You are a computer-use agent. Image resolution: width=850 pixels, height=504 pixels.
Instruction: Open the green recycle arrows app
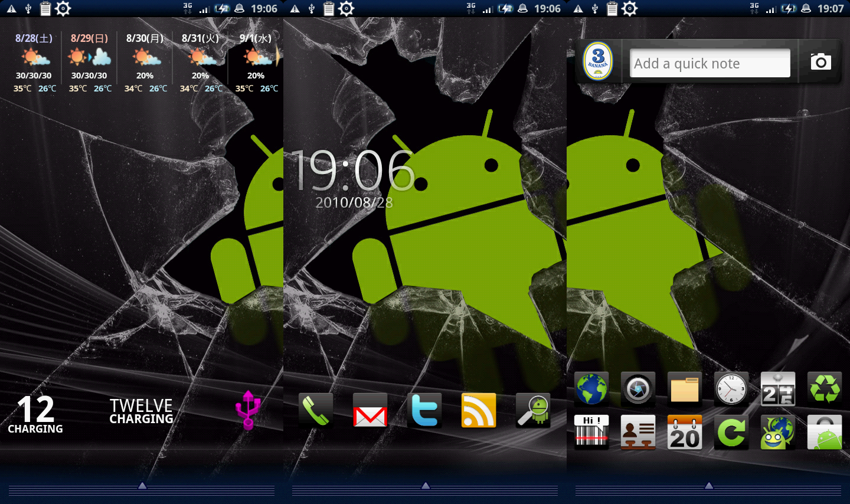825,389
